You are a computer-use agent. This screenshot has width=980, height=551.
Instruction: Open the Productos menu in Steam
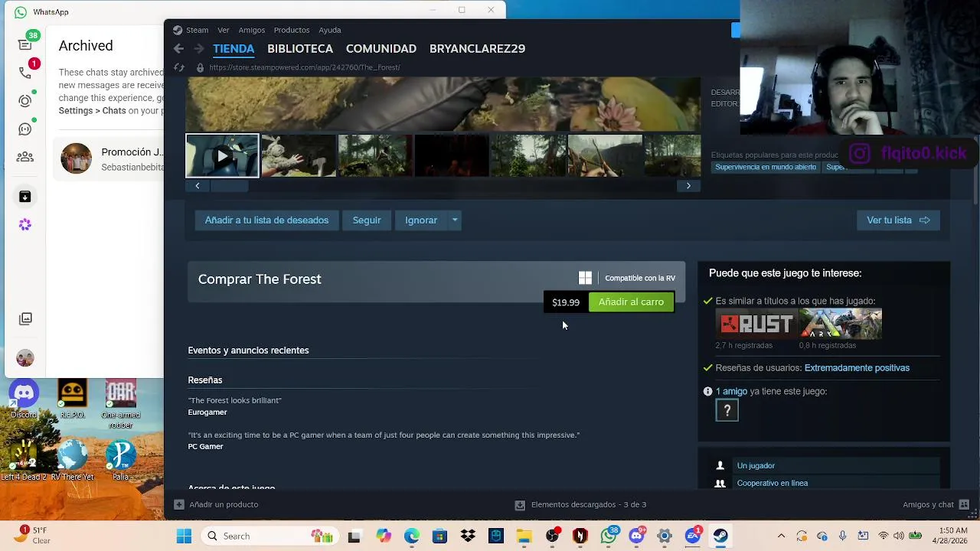pos(292,30)
